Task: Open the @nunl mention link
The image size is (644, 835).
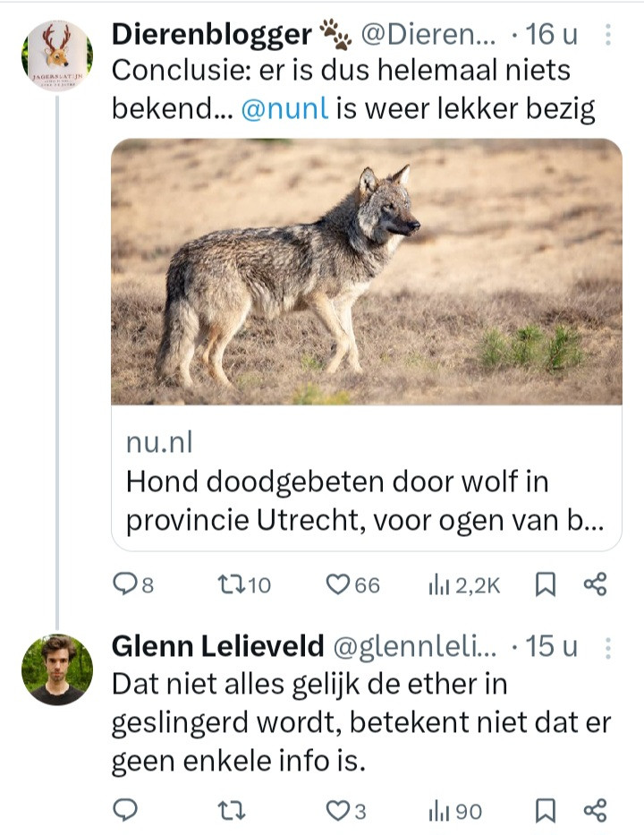Action: pos(284,108)
